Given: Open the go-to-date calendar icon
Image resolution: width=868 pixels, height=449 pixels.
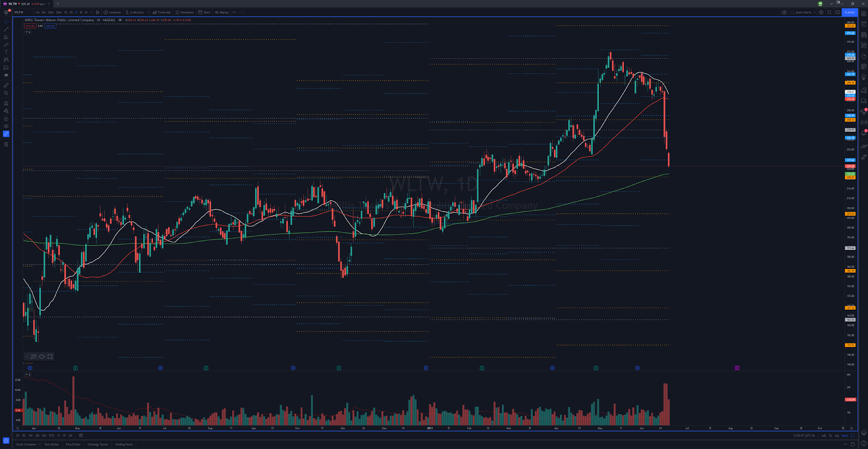Looking at the screenshot, I should click(81, 435).
